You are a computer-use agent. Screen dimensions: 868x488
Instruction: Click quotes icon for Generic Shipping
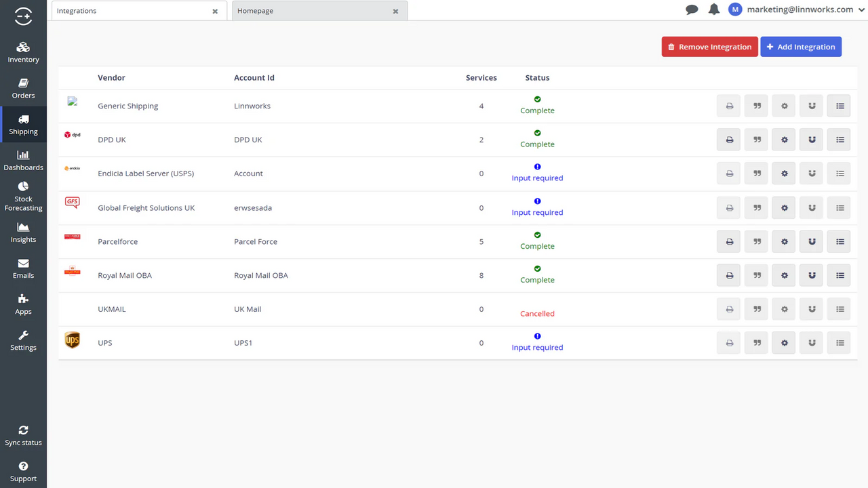coord(757,106)
